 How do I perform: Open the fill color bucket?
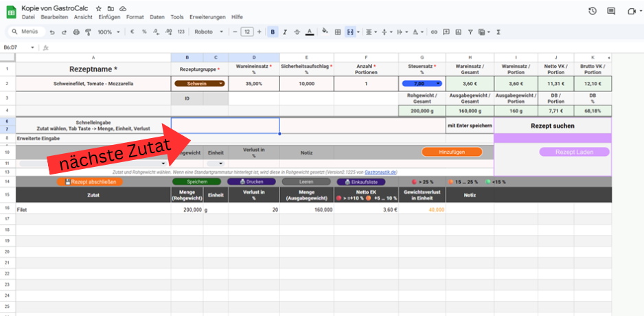pyautogui.click(x=325, y=32)
